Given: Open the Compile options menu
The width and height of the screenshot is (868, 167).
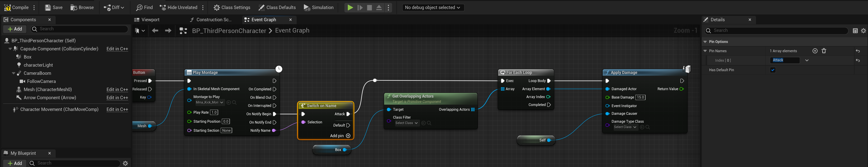Looking at the screenshot, I should click(x=34, y=7).
